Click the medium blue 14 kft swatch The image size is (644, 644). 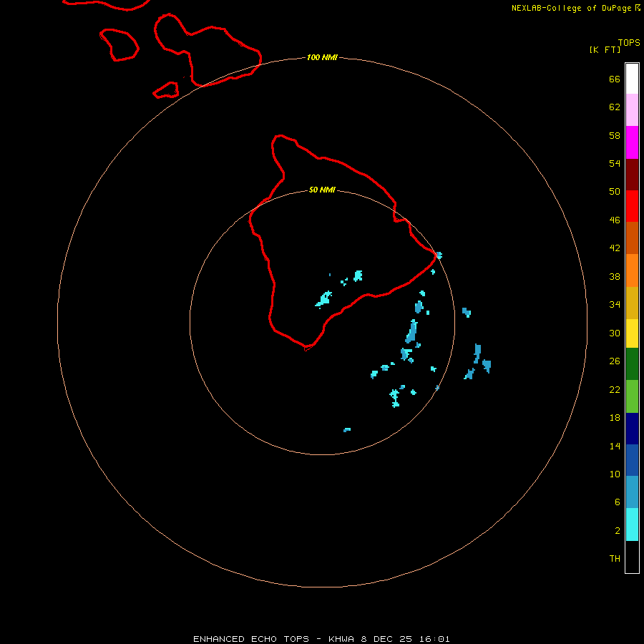point(632,460)
